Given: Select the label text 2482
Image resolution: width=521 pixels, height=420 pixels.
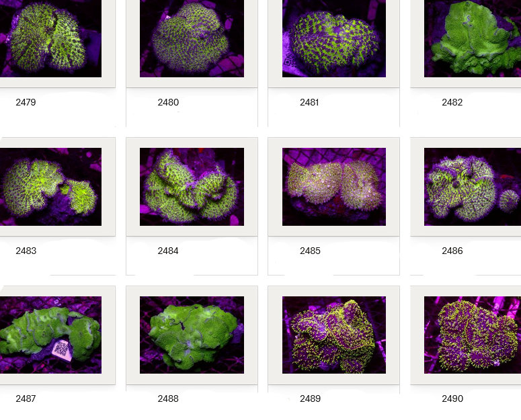Looking at the screenshot, I should pos(452,102).
